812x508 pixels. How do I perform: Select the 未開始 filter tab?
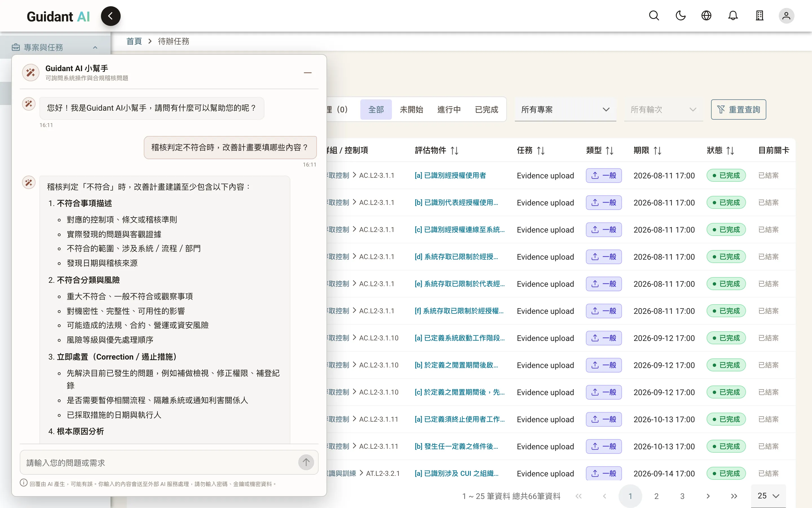click(411, 110)
